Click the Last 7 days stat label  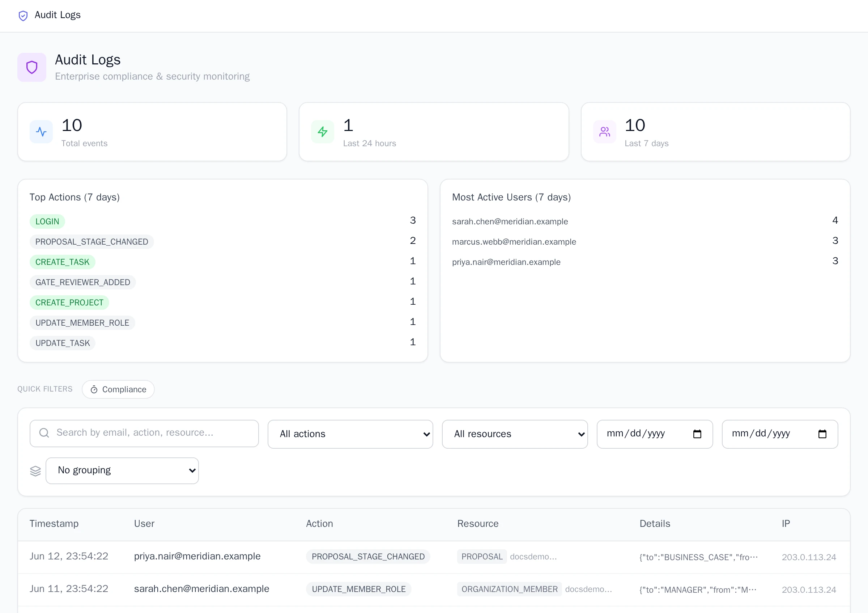(x=646, y=143)
